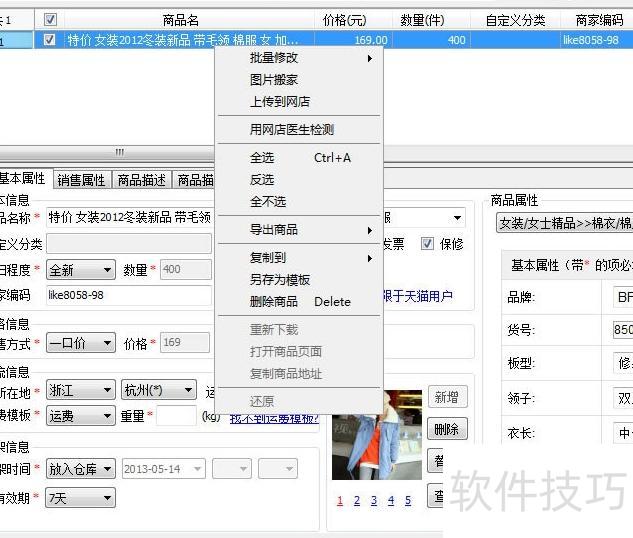Select 另存为模板 menu item
The image size is (633, 538).
[280, 280]
